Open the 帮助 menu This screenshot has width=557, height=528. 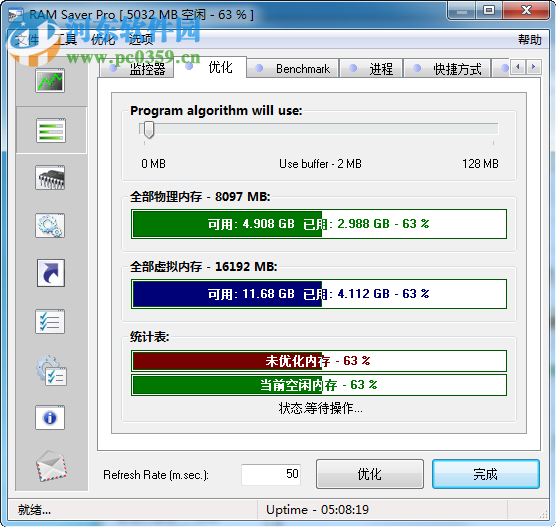click(x=530, y=39)
